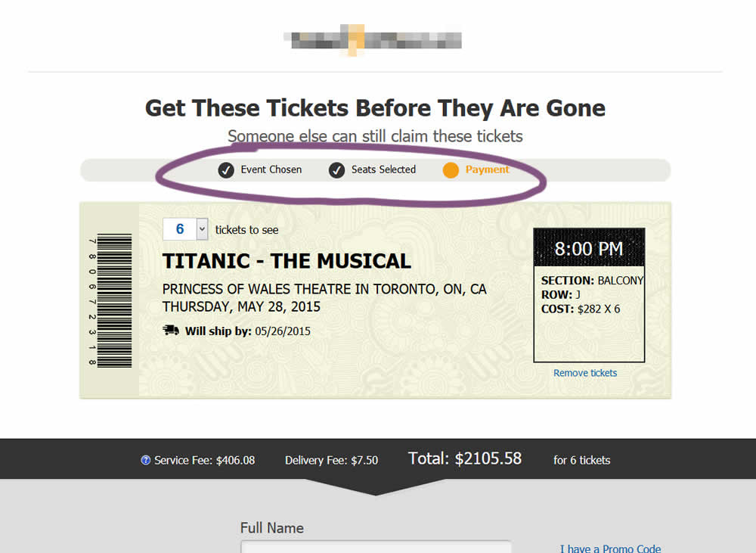756x553 pixels.
Task: Open the I have a Promo Code link
Action: [610, 548]
